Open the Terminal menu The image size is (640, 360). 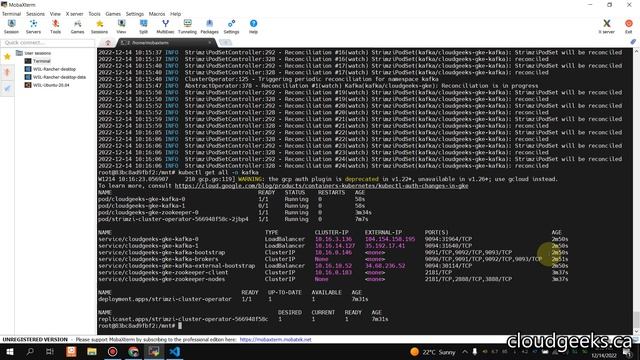click(x=11, y=14)
